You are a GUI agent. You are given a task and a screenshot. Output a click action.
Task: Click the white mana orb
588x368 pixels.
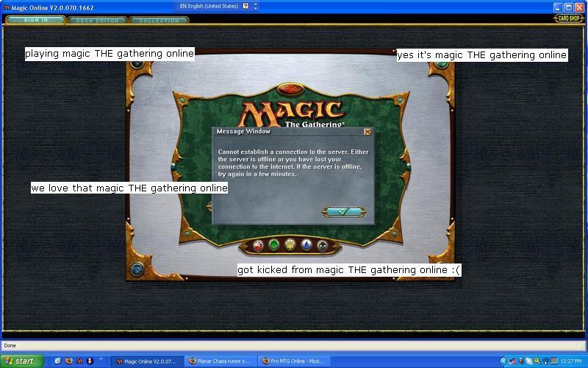[290, 245]
